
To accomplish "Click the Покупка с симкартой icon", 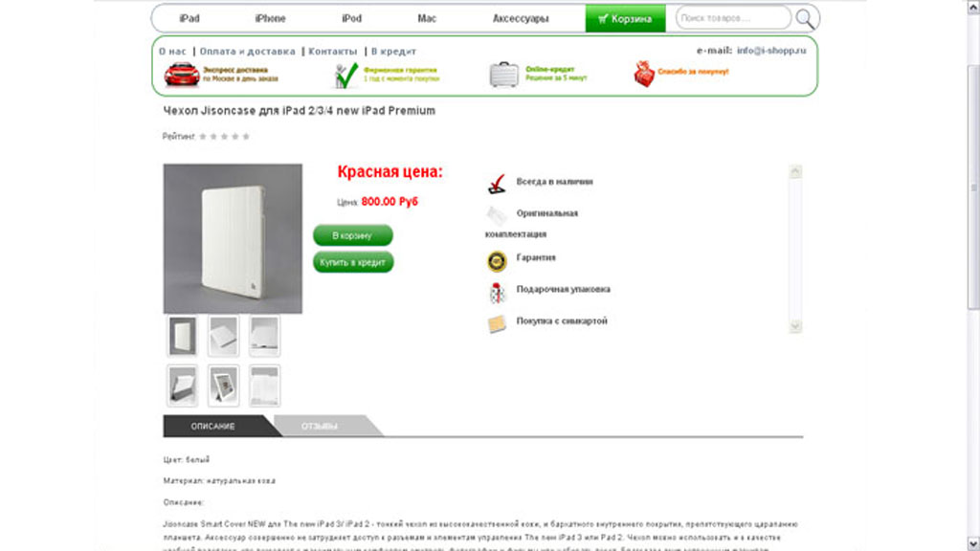I will tap(497, 324).
